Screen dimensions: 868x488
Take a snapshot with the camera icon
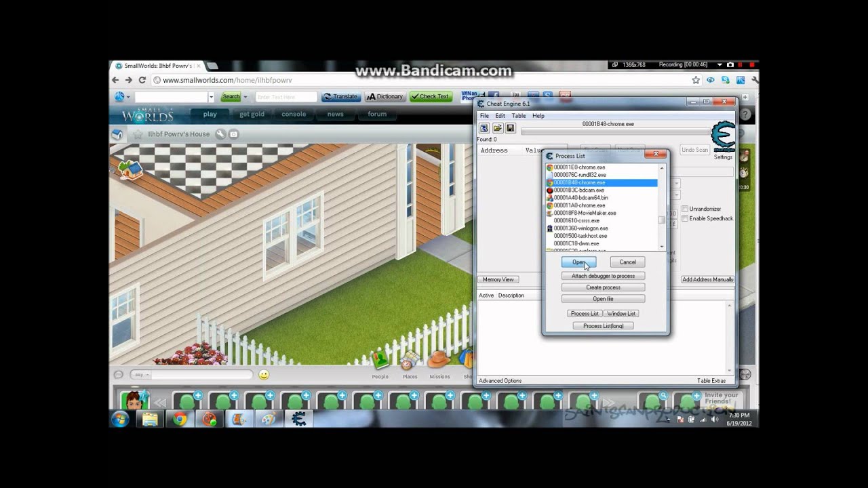(234, 134)
